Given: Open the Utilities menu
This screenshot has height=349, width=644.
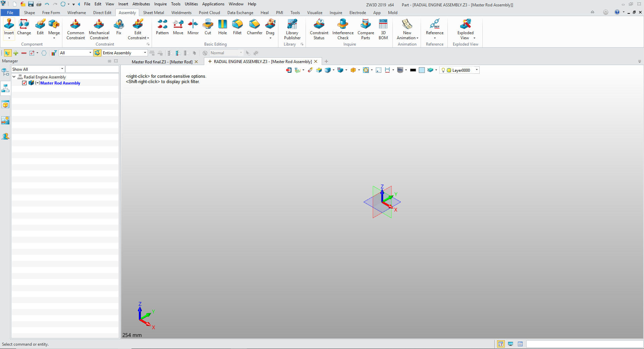Looking at the screenshot, I should [191, 4].
